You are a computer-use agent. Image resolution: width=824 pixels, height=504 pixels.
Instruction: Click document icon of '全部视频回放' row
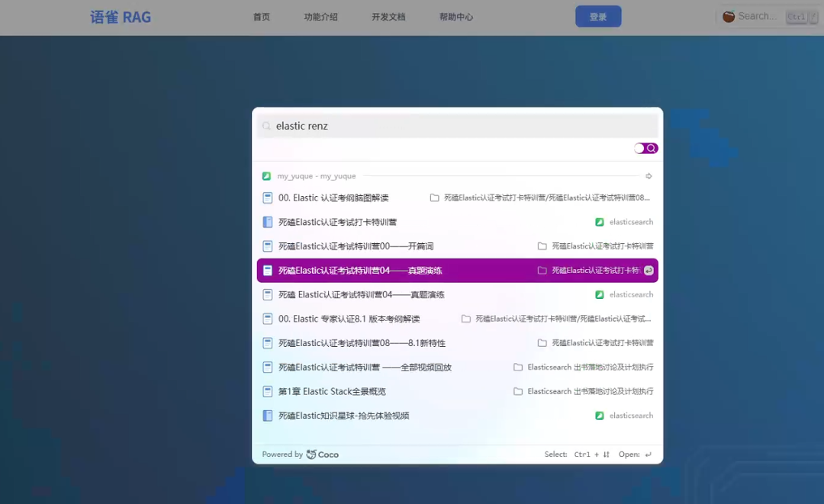click(268, 367)
